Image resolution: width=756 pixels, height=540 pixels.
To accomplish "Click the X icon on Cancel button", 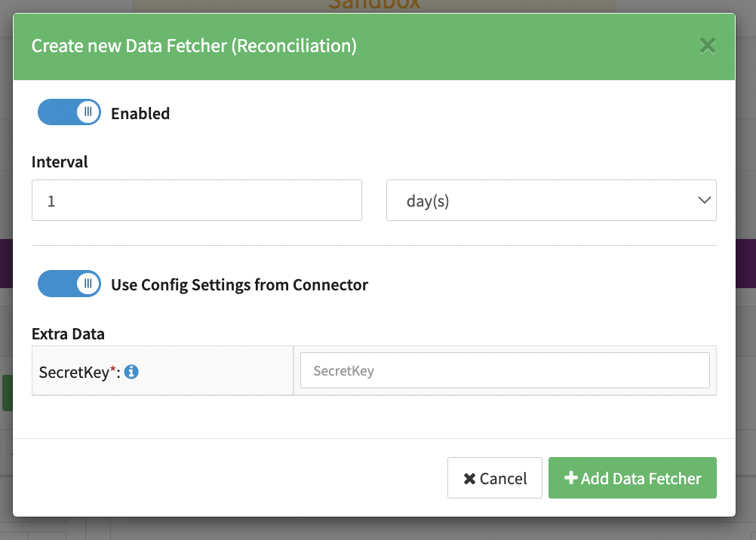I will [469, 479].
